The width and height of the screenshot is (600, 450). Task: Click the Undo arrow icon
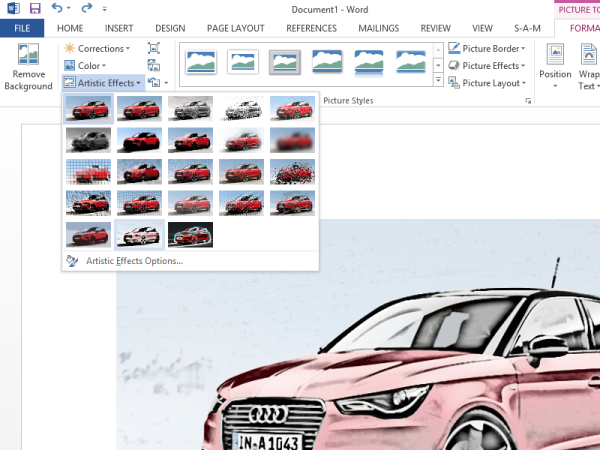(x=57, y=8)
